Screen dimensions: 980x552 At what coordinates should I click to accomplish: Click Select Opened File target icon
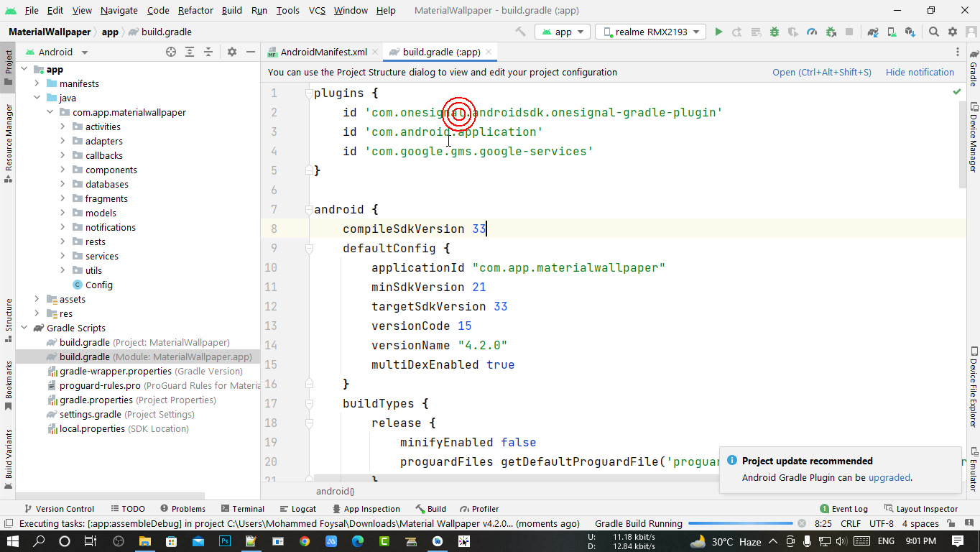click(x=171, y=52)
